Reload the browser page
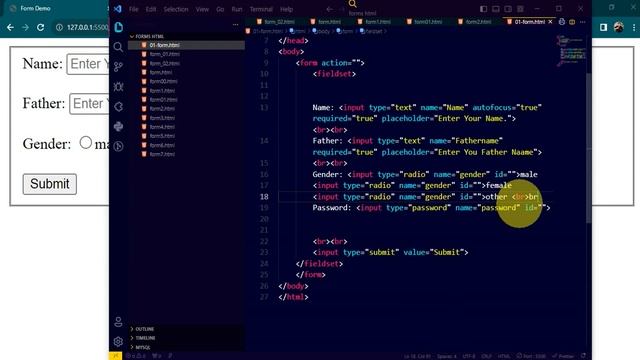 (x=40, y=27)
